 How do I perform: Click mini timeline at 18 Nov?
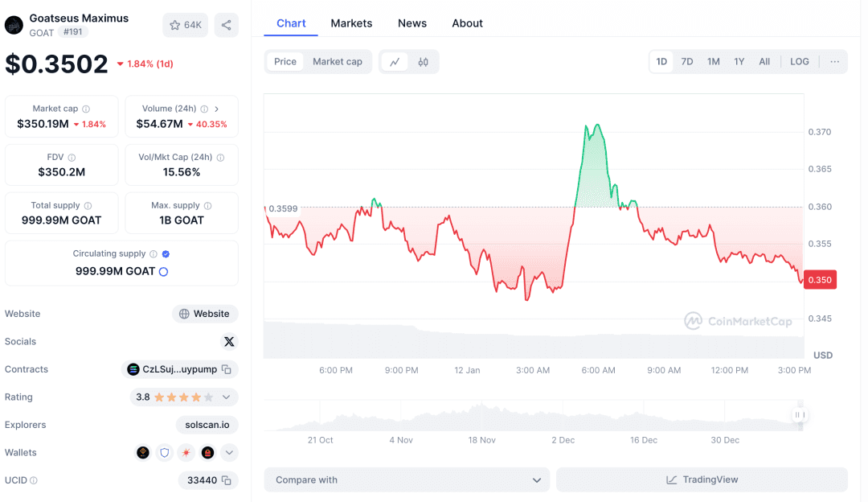481,440
